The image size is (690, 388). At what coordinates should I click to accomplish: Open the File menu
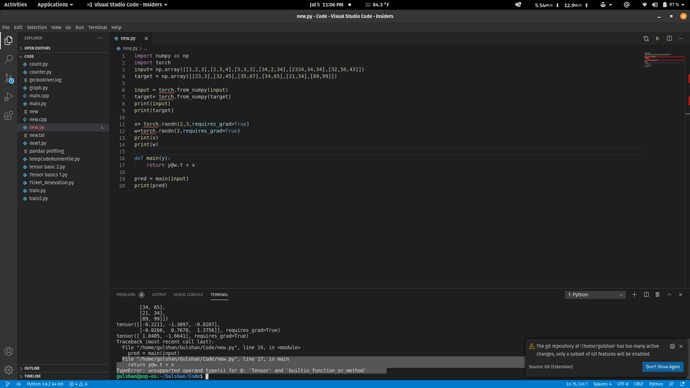[x=6, y=27]
